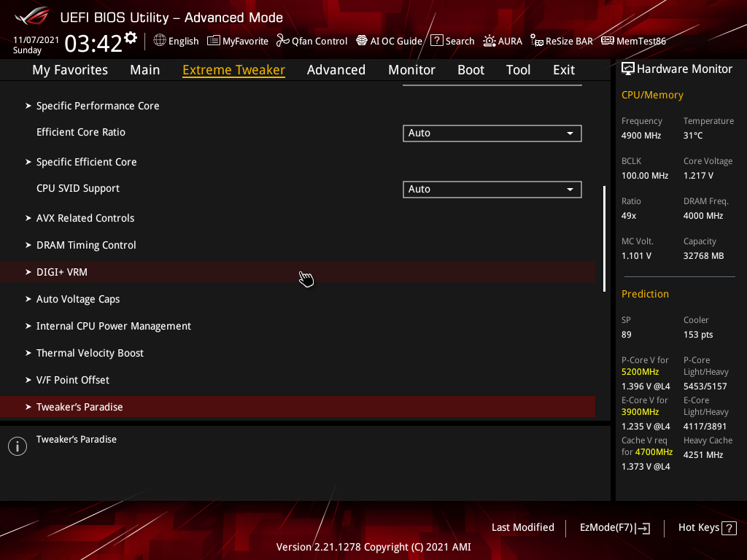Click the 5200MHz P-Core prediction
Viewport: 747px width, 560px height.
[640, 372]
